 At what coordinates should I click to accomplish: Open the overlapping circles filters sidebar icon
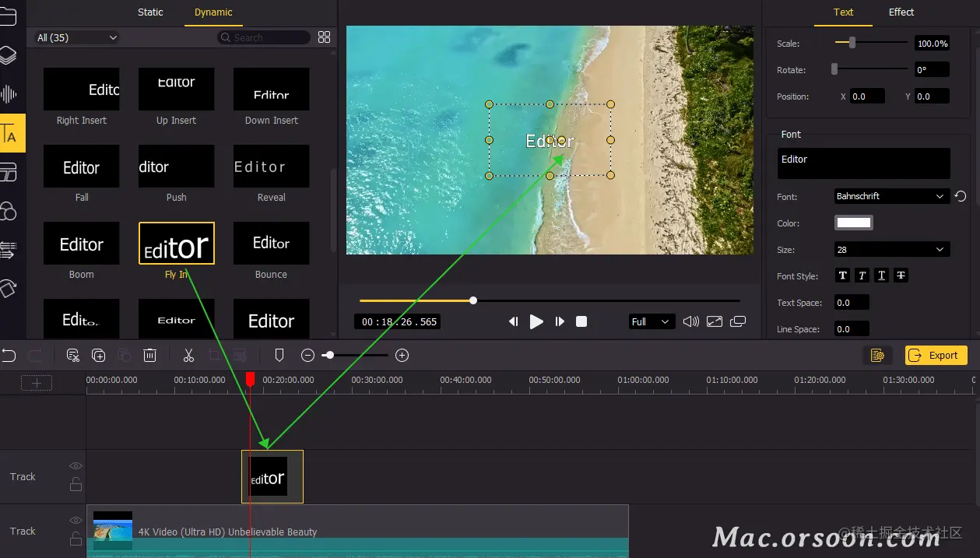point(8,211)
